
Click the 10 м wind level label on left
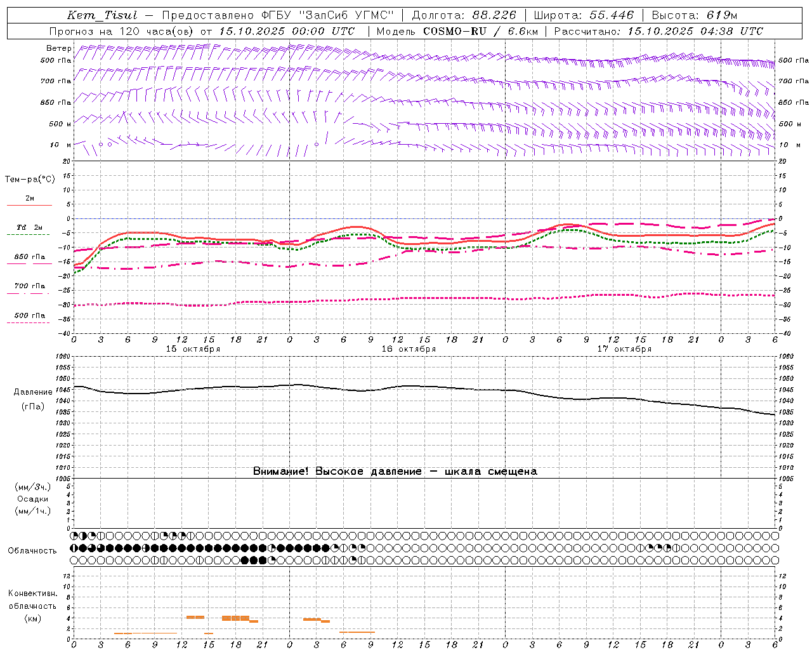(x=60, y=145)
